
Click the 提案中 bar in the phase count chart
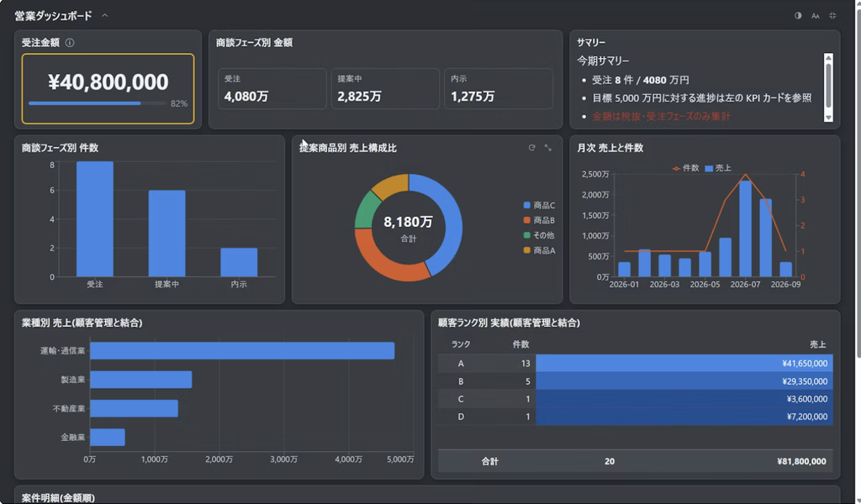tap(167, 233)
